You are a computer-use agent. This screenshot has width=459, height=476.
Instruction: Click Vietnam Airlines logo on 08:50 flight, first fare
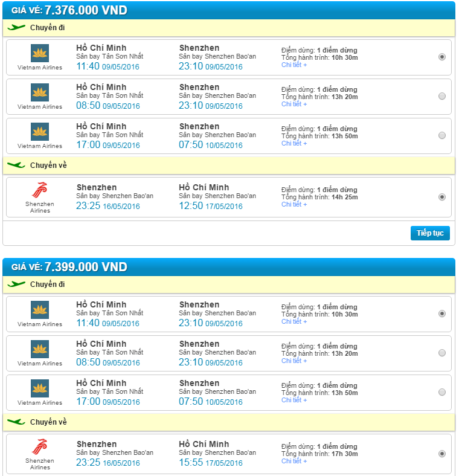pos(40,92)
